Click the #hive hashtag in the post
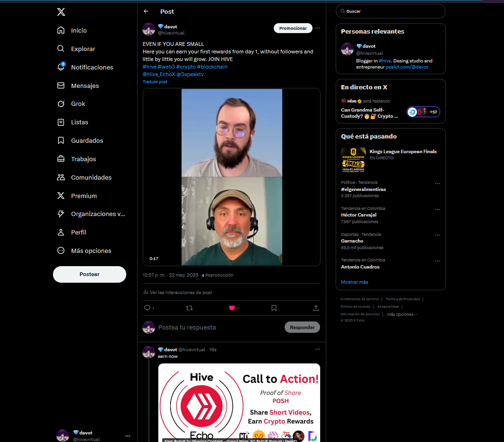The height and width of the screenshot is (442, 504). click(149, 67)
